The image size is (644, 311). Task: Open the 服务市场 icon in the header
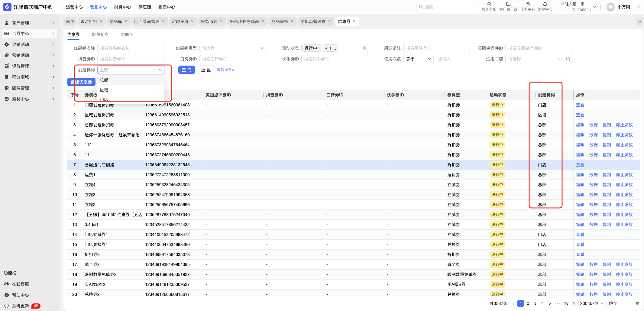[x=489, y=5]
